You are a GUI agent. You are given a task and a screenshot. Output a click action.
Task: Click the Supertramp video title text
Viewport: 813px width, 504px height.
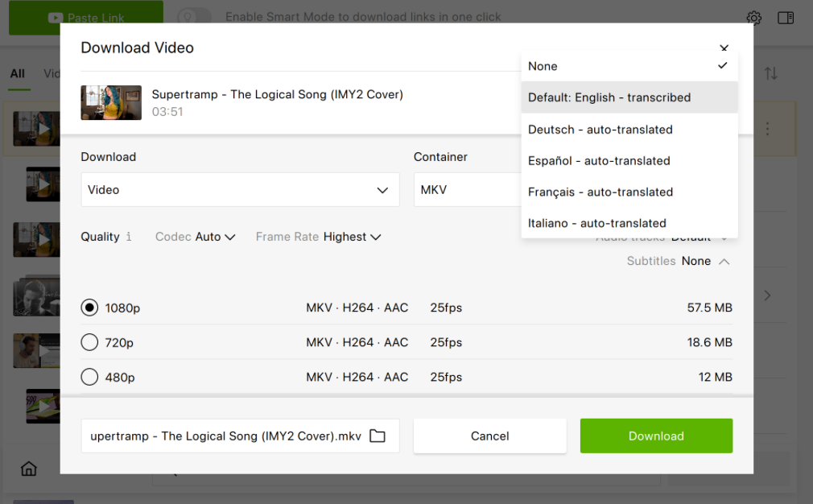pos(278,94)
